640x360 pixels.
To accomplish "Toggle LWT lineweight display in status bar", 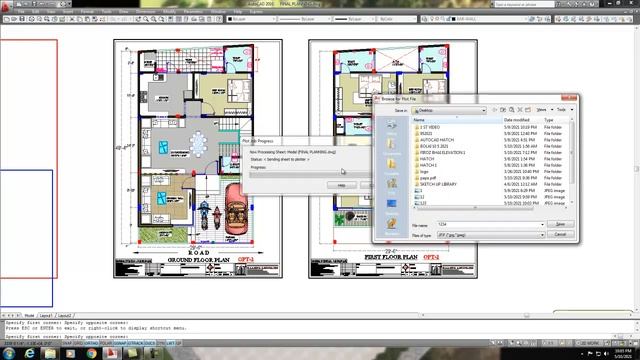I will point(170,343).
